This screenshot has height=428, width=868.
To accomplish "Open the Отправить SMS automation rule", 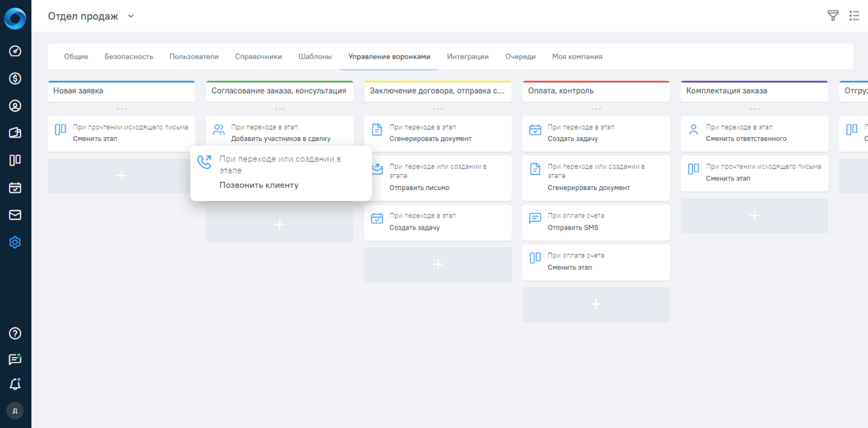I will pyautogui.click(x=595, y=222).
